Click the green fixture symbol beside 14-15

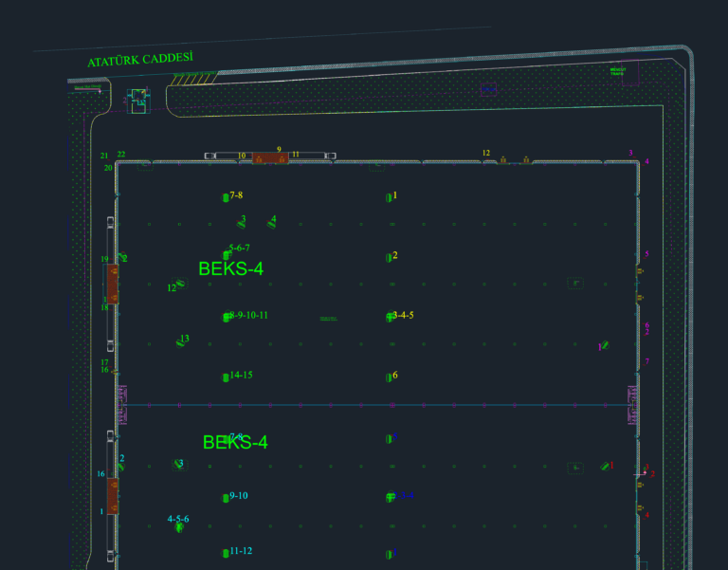point(226,377)
